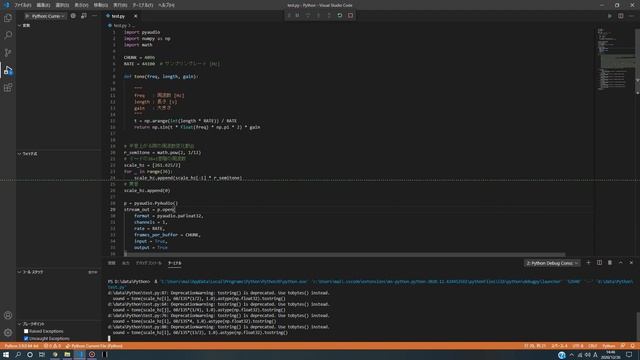This screenshot has height=360, width=640.
Task: Split the editor to the right
Action: point(620,16)
